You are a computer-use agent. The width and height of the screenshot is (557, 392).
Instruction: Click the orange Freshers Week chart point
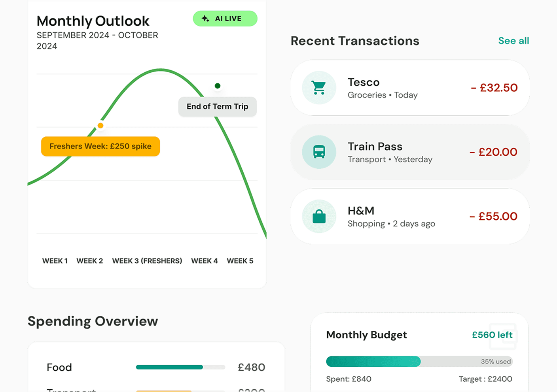(x=100, y=126)
